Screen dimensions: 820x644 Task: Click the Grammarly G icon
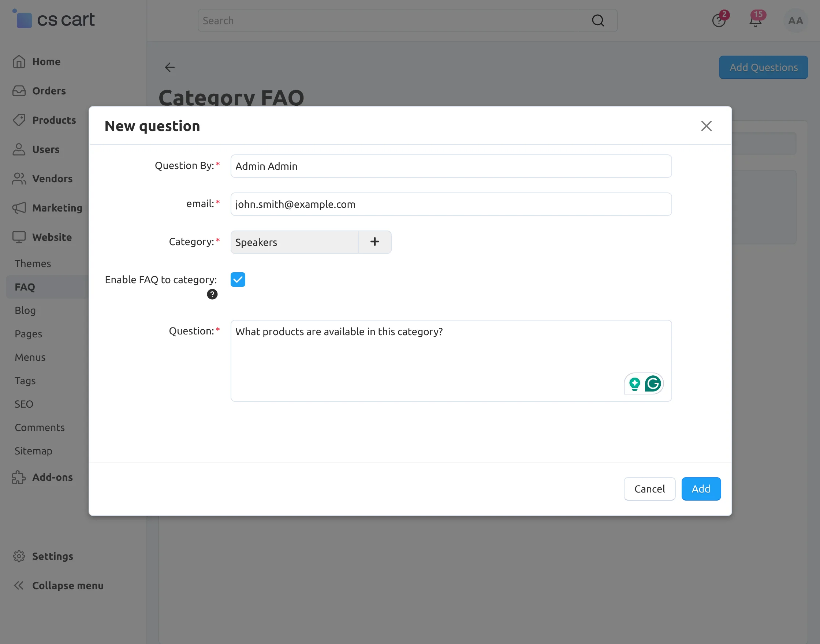[653, 384]
